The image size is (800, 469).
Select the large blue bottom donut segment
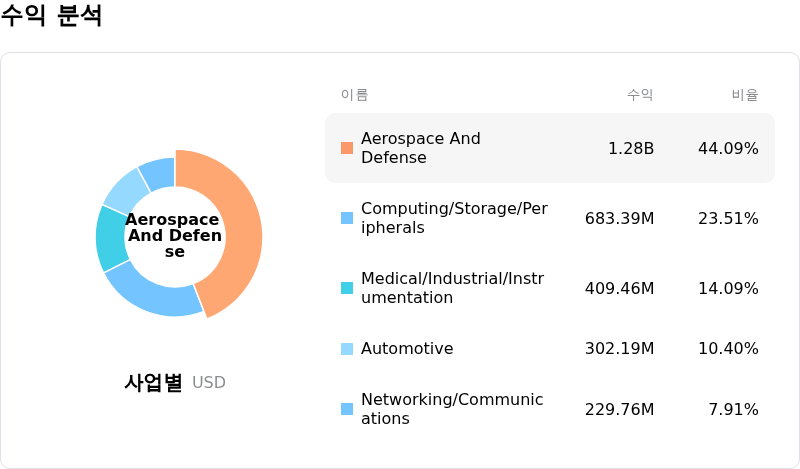tap(153, 293)
